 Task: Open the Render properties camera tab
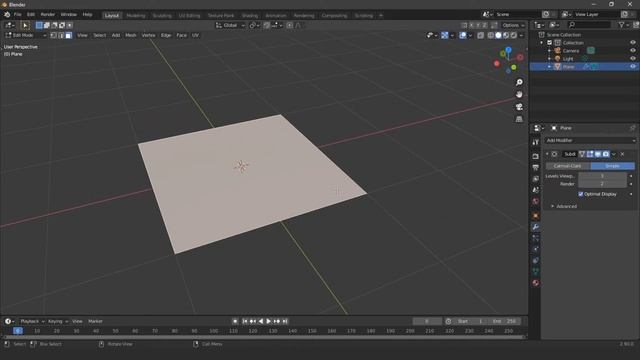[536, 156]
